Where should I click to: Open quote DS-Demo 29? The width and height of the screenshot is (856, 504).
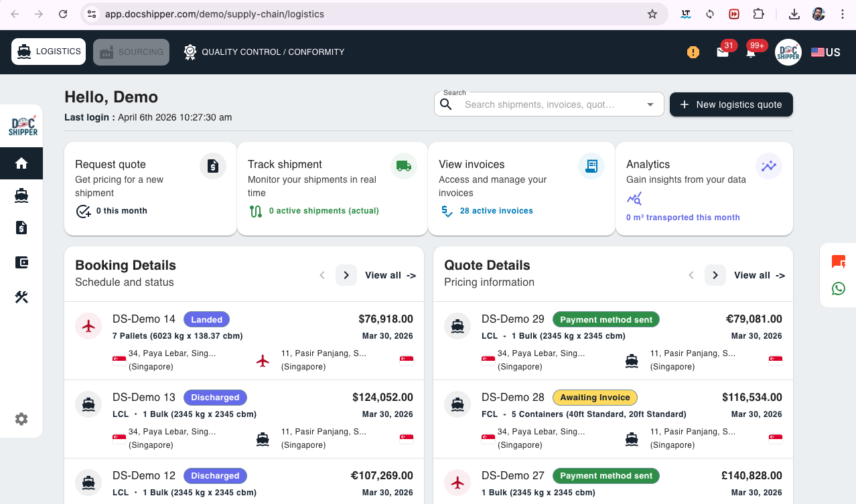click(x=513, y=319)
